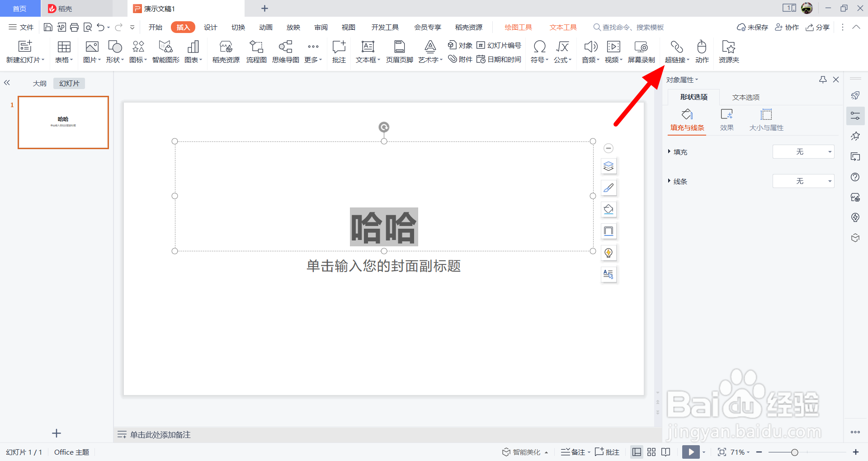Open the 形状 shapes dropdown
The height and width of the screenshot is (461, 868).
[115, 51]
